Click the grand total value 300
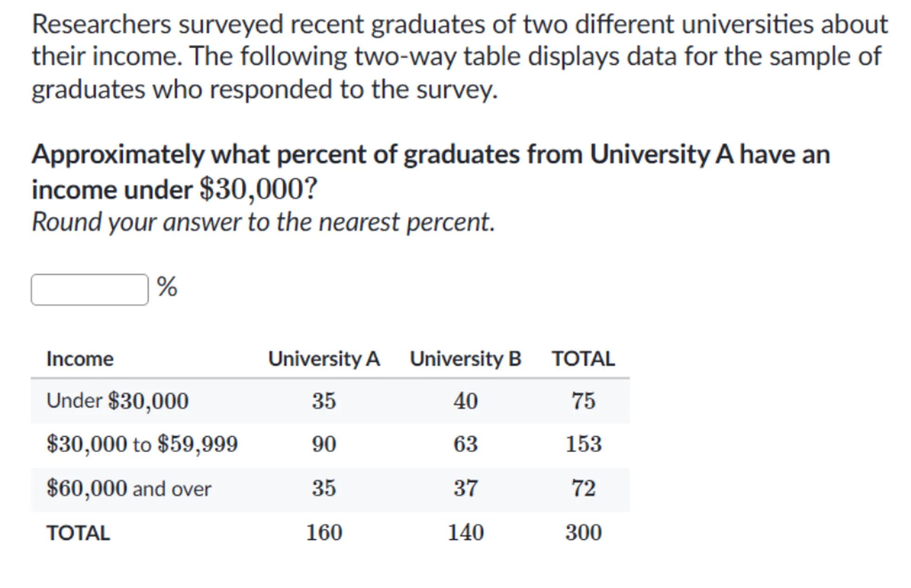Screen dimensions: 911x588 pos(583,532)
